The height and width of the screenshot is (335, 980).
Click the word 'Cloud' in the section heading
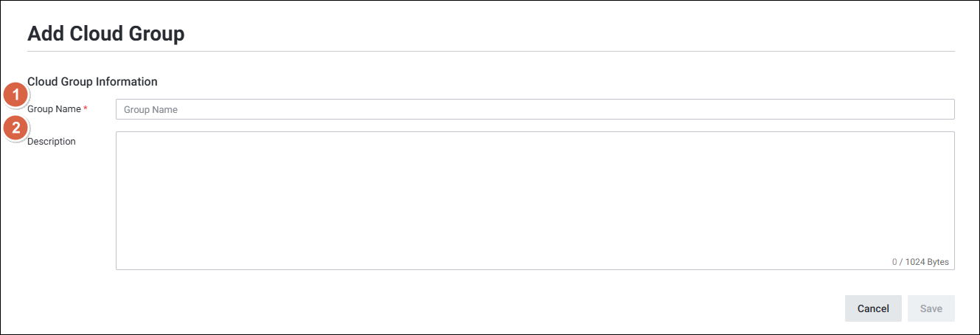42,81
